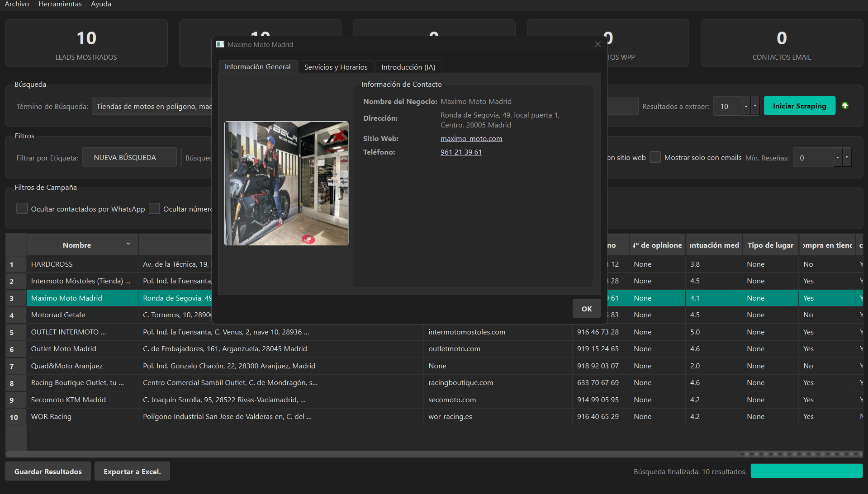This screenshot has width=868, height=494.
Task: Start scraping with Iniciar Scraping button
Action: (x=799, y=106)
